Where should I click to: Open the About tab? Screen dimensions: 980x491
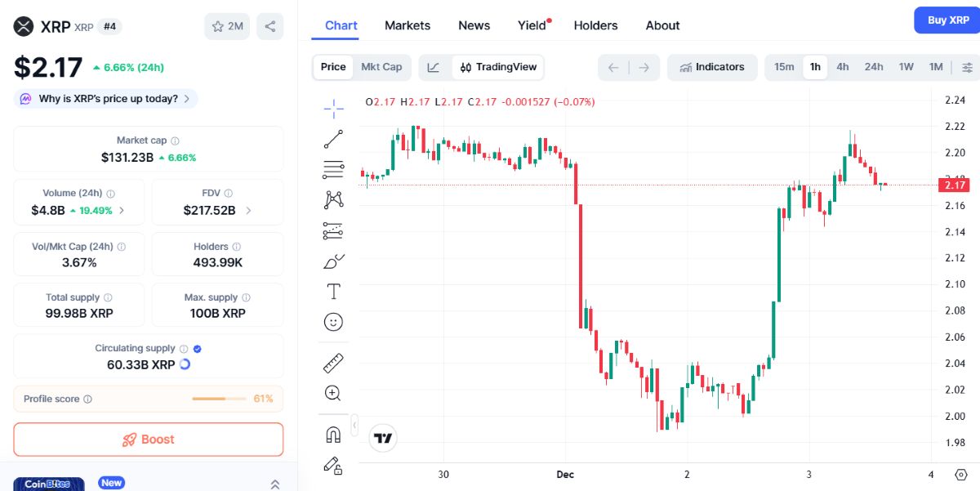(663, 25)
